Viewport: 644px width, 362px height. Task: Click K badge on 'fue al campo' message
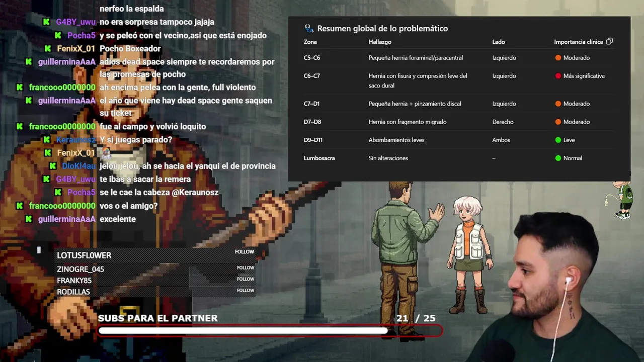click(20, 126)
